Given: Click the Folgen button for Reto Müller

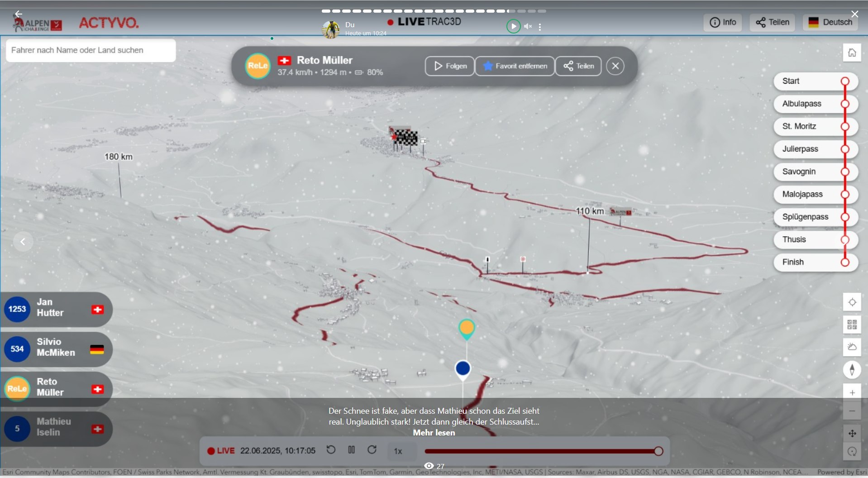Looking at the screenshot, I should (x=450, y=66).
